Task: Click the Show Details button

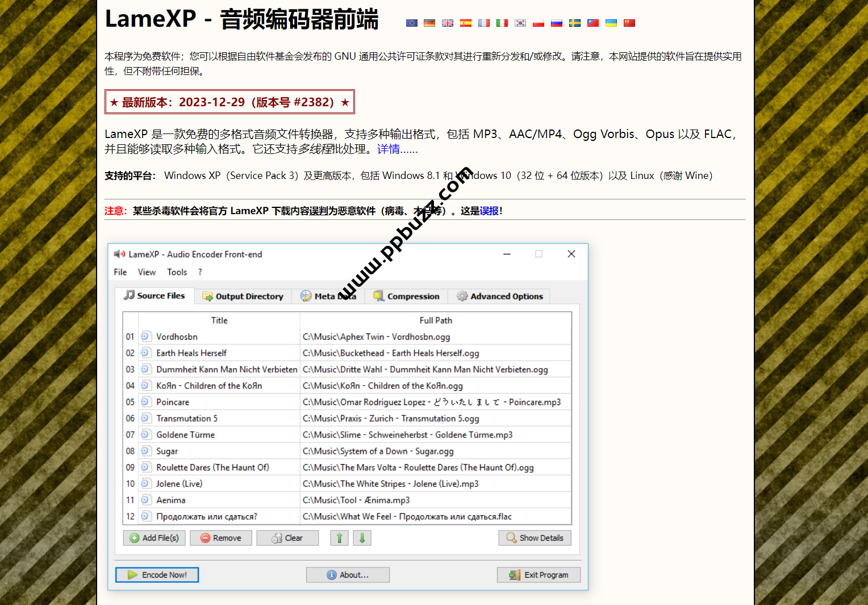Action: coord(535,538)
